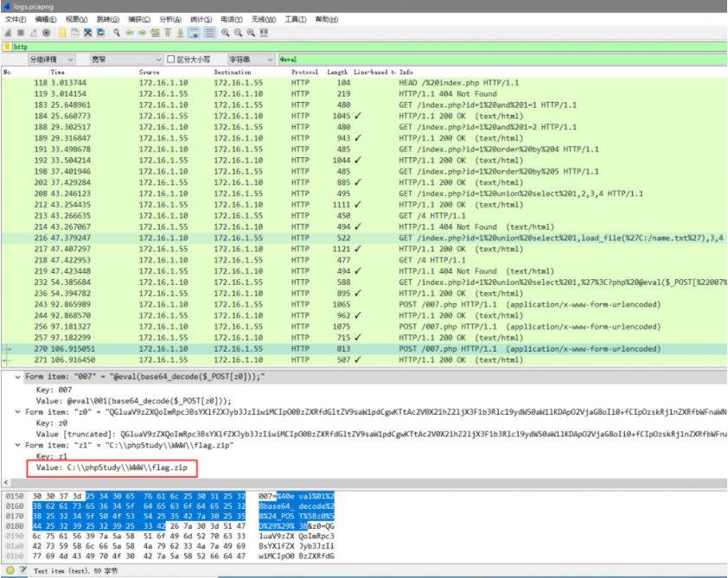This screenshot has width=728, height=578.
Task: Sort by the Info column header
Action: point(562,73)
